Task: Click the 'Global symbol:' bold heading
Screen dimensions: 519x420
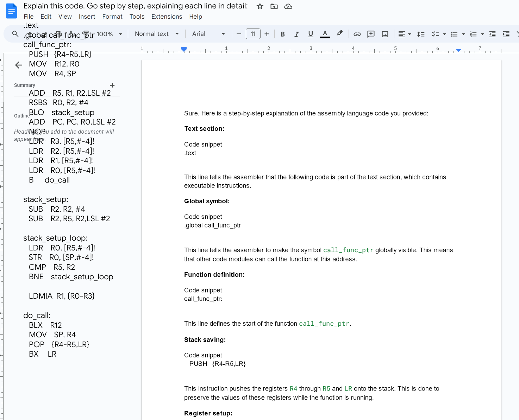Action: tap(207, 201)
